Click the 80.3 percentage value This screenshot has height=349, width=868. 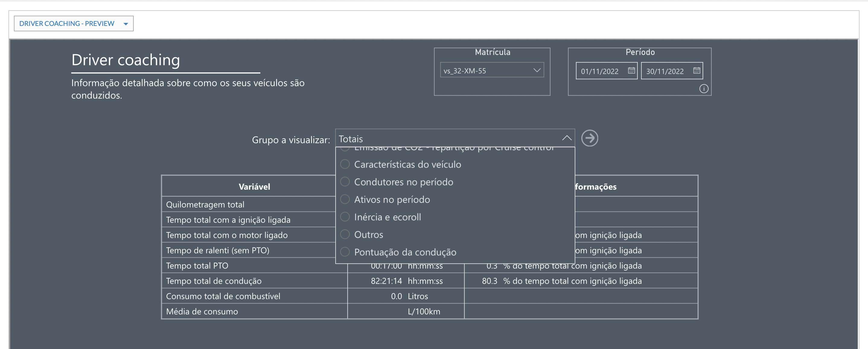click(x=489, y=281)
